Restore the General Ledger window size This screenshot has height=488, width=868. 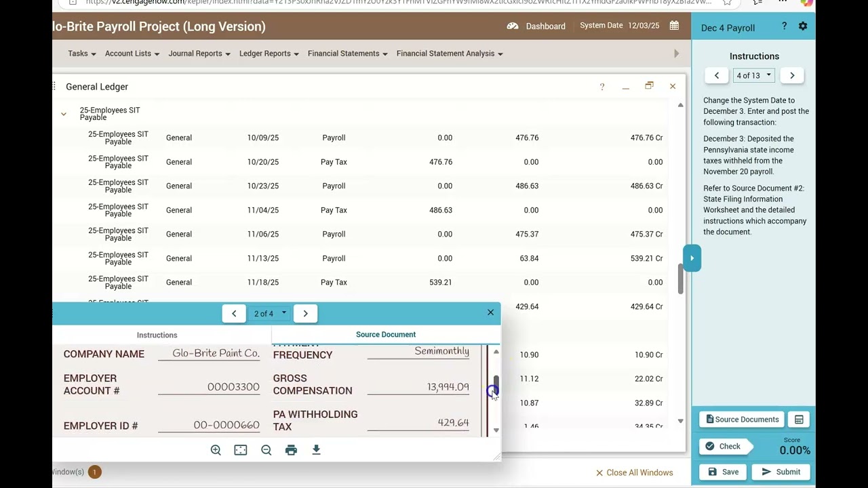pos(649,85)
